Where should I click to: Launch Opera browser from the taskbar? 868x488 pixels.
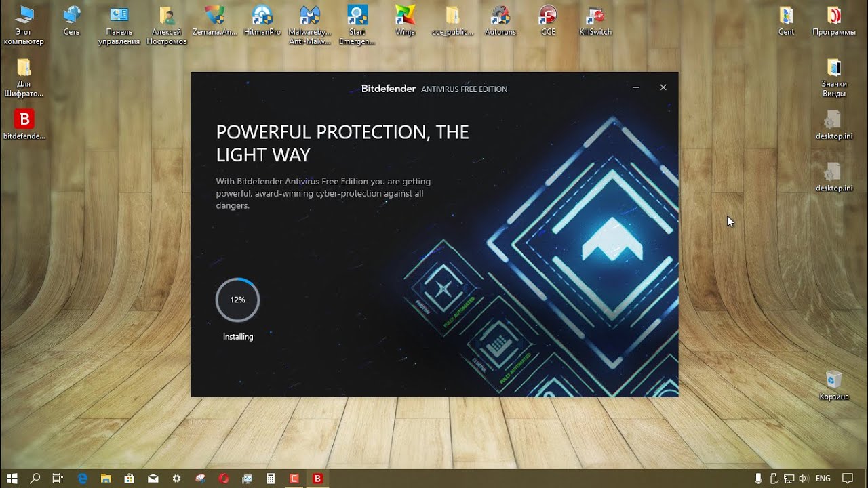224,479
